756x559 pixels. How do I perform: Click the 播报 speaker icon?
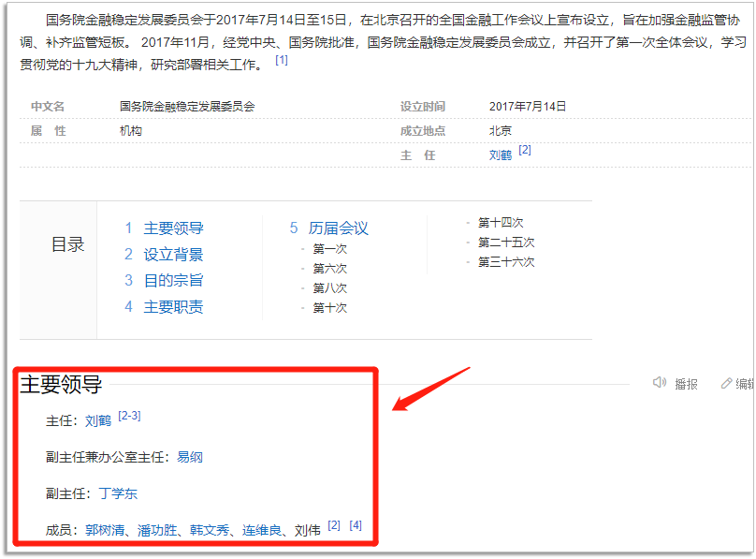coord(661,382)
